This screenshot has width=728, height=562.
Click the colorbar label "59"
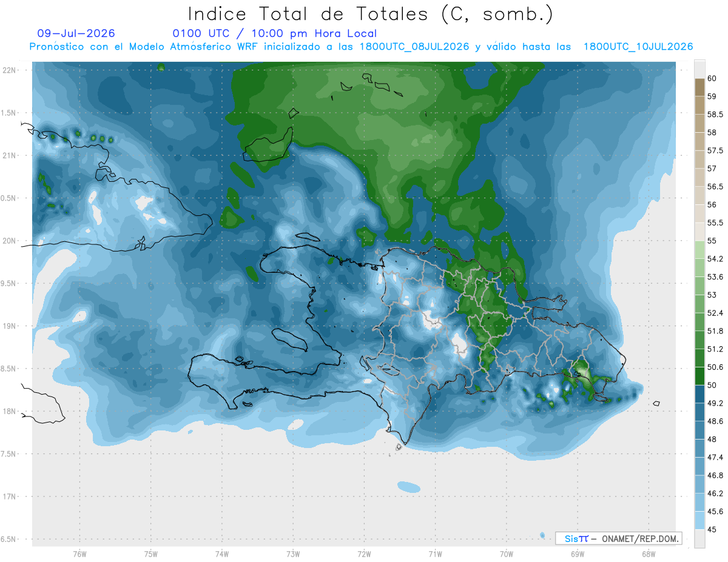712,96
